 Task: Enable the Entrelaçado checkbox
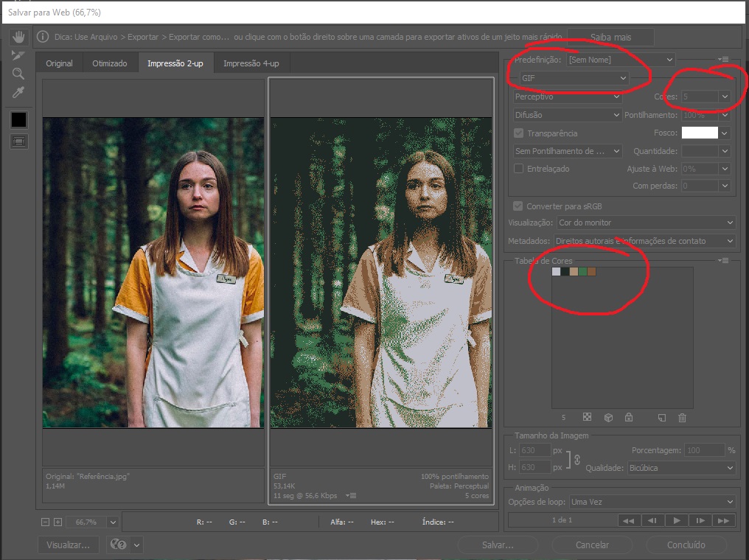519,169
